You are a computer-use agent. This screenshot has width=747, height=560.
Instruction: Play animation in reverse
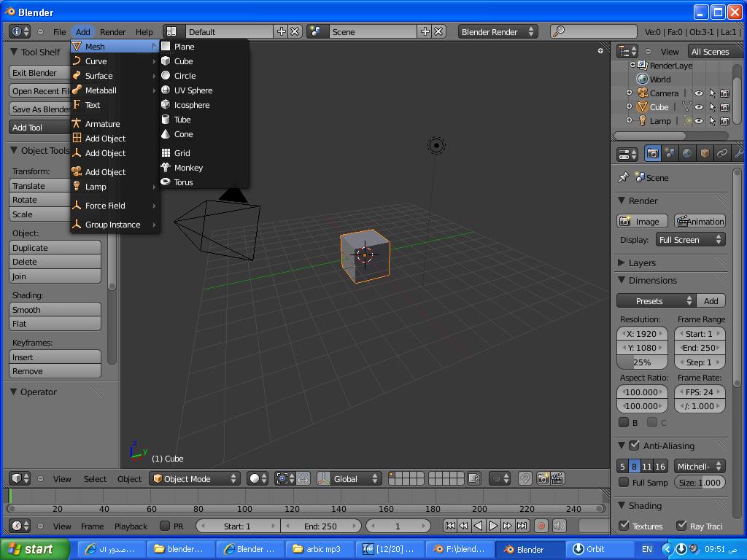tap(479, 526)
